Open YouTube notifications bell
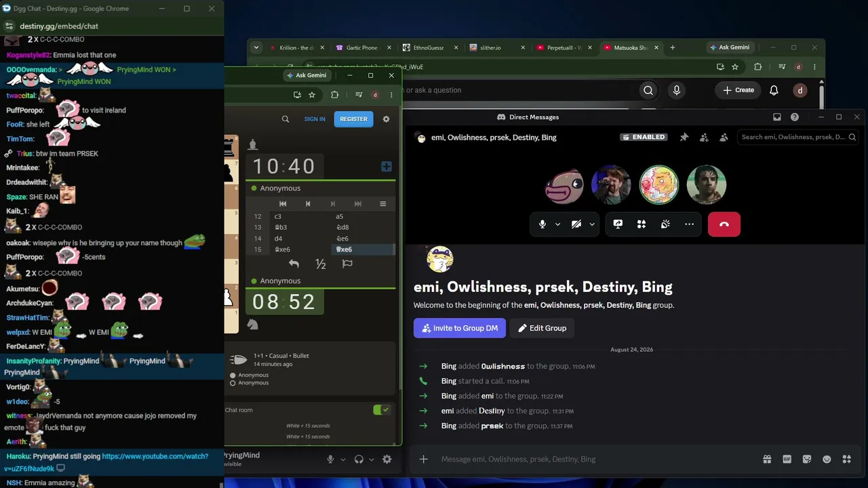 pos(774,90)
